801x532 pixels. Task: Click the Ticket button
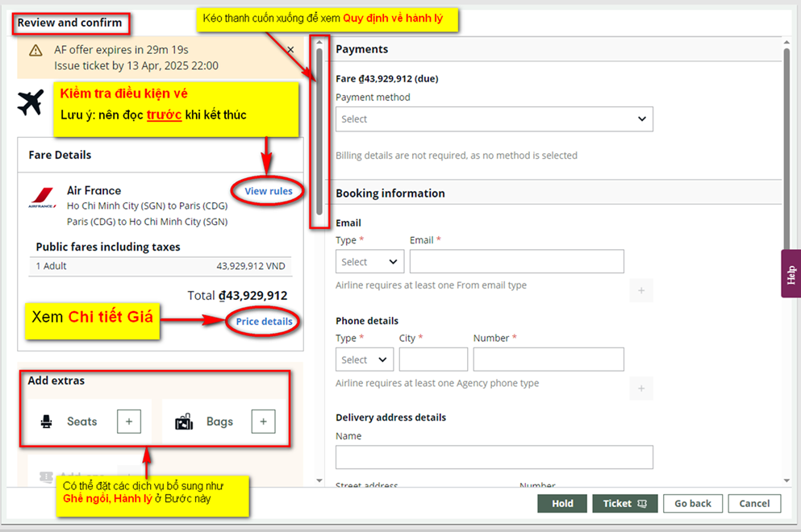[x=625, y=504]
